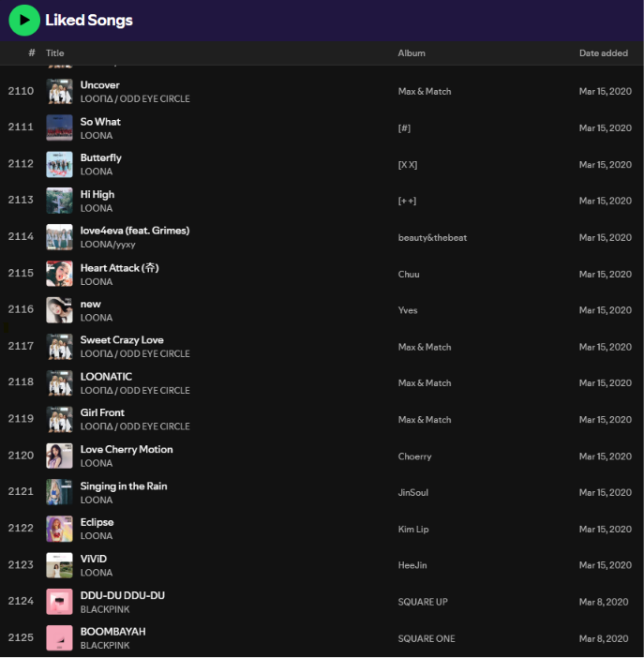
Task: Open the Singing in the Rain album art
Action: click(59, 493)
